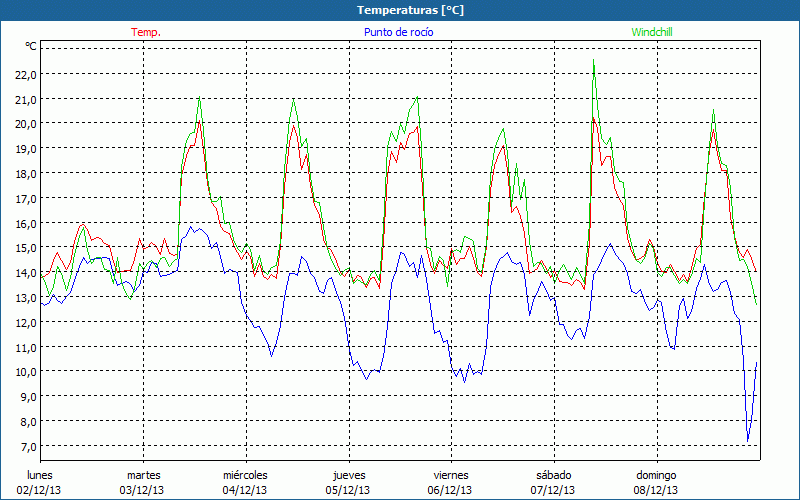Image resolution: width=800 pixels, height=500 pixels.
Task: Select the "sábado" day label
Action: pyautogui.click(x=553, y=475)
